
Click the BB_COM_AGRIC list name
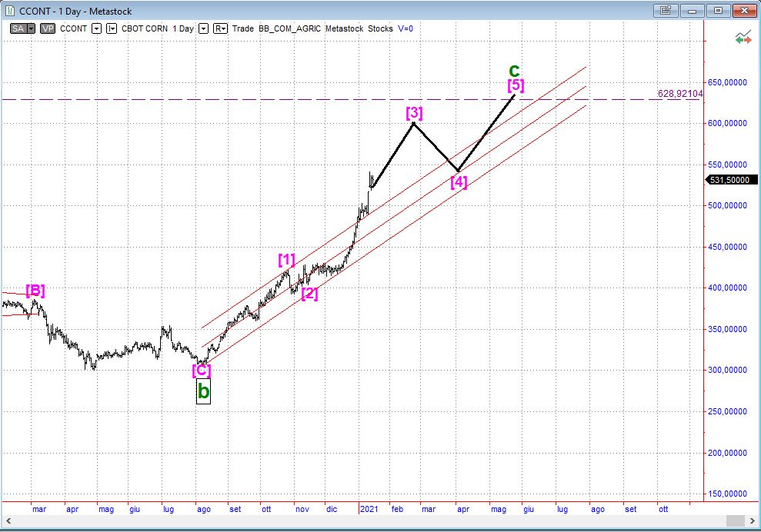(x=289, y=28)
